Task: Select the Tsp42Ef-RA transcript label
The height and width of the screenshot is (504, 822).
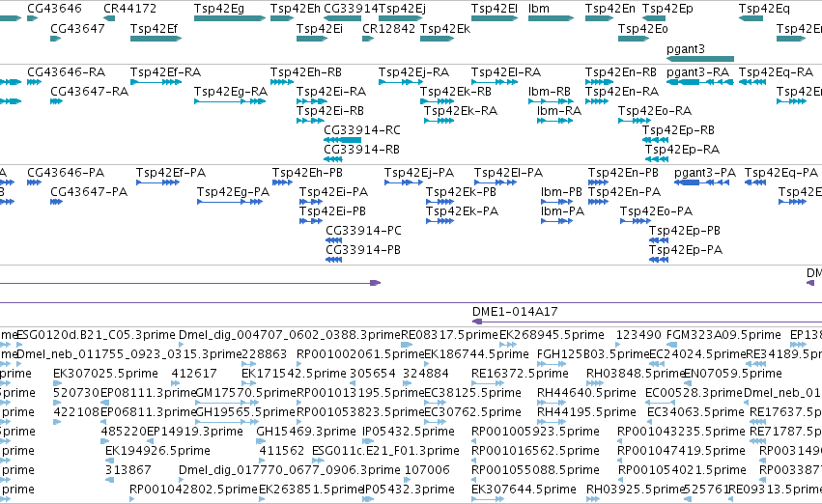Action: coord(165,71)
